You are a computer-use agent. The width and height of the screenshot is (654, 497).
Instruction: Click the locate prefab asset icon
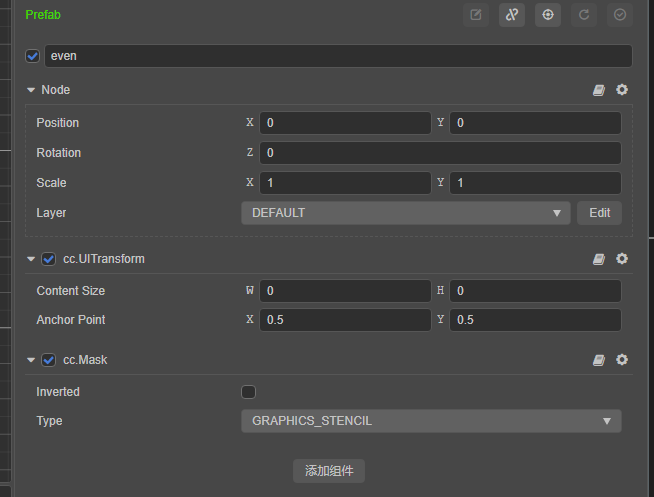(x=548, y=15)
